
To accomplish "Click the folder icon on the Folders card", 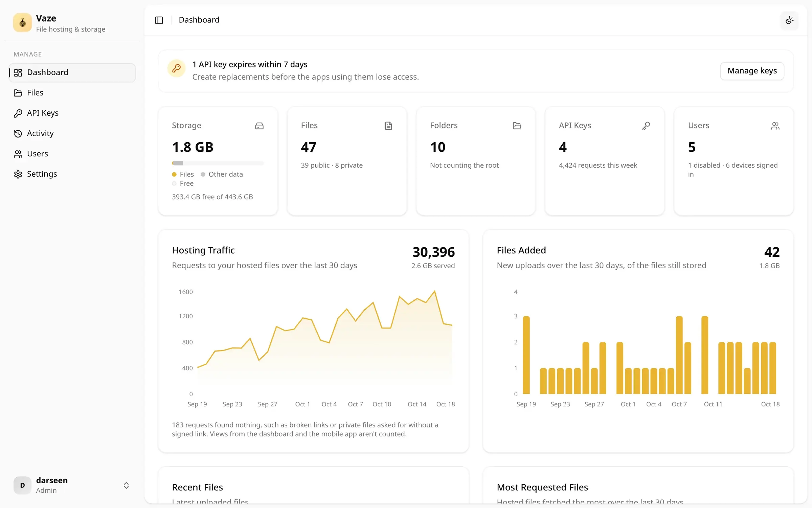I will coord(517,126).
